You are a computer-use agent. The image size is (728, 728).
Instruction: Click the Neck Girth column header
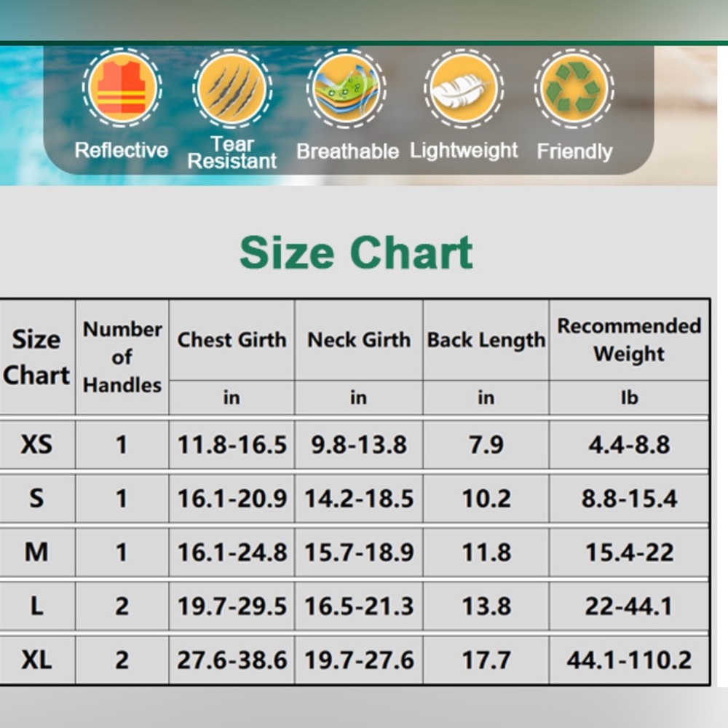pos(359,340)
